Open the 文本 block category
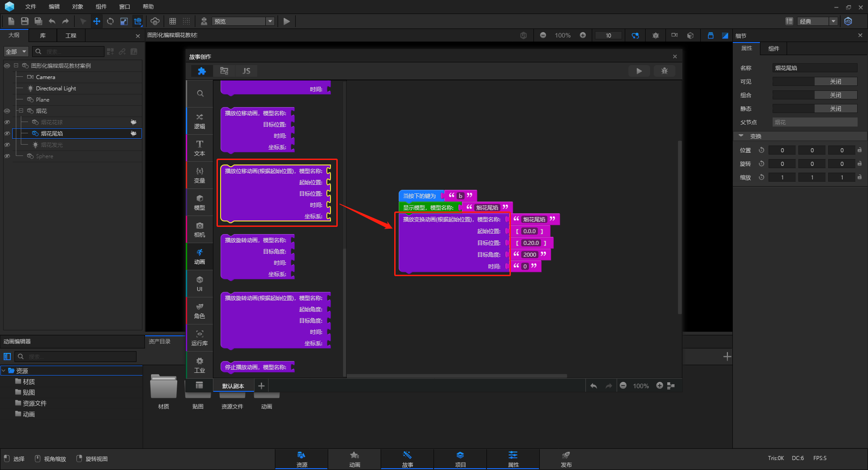The width and height of the screenshot is (868, 470). point(200,148)
